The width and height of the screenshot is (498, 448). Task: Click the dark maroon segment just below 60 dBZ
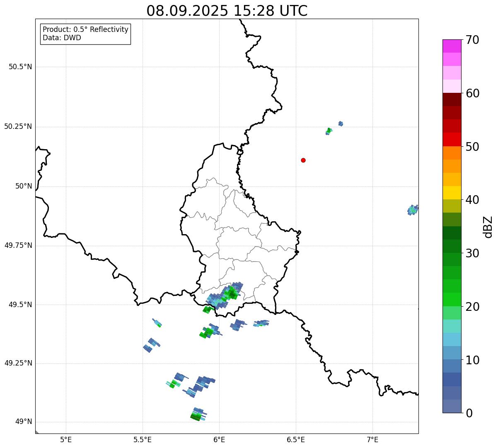click(x=452, y=99)
